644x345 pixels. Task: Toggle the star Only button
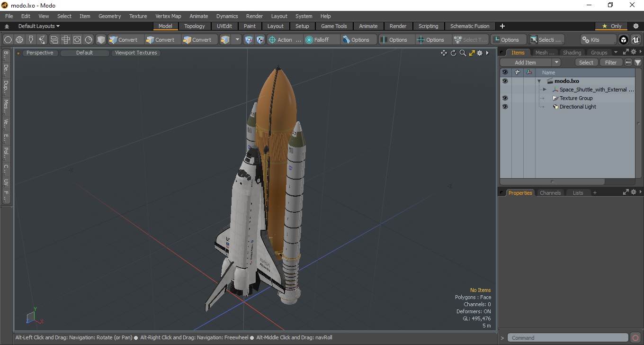point(612,26)
